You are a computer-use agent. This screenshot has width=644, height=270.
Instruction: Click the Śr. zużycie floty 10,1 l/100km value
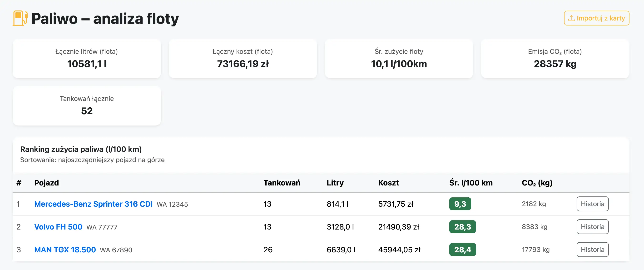[x=399, y=64]
